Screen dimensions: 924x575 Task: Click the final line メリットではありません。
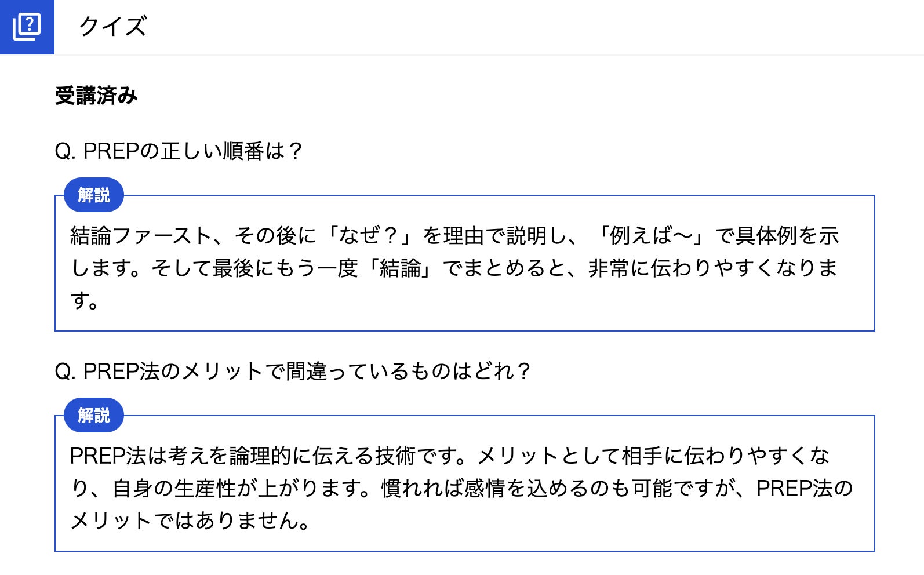pos(190,521)
